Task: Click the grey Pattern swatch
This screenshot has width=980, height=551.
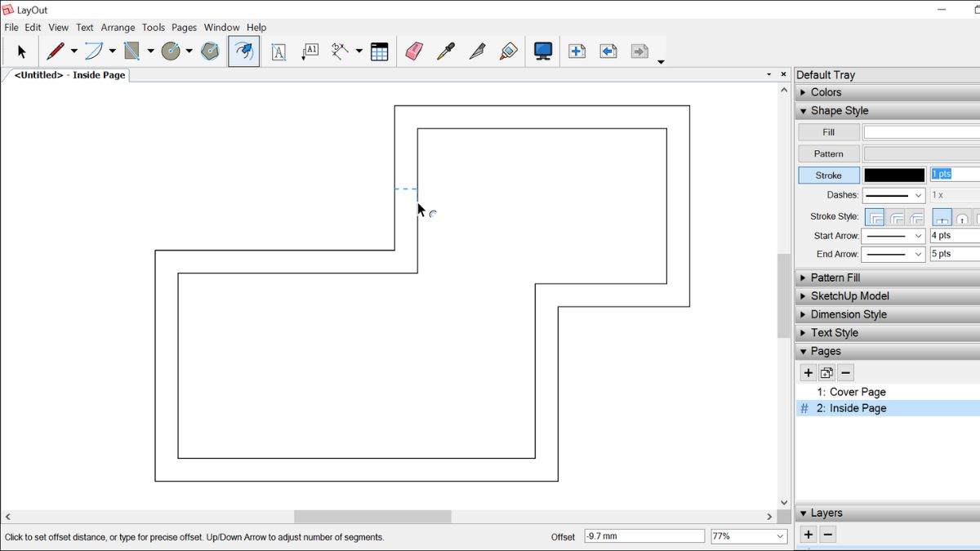Action: [921, 153]
